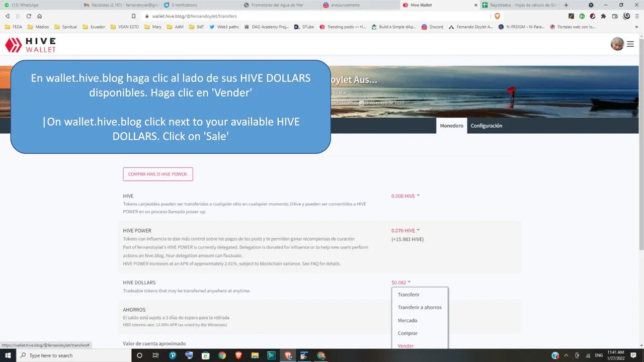Show the hidden bookmarks overflow chevron
Screen dimensions: 644x362
637,27
